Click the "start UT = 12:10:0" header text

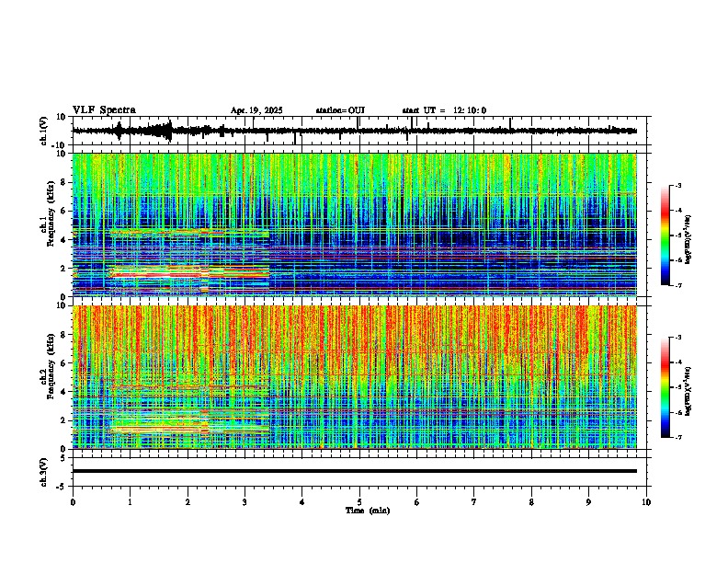(x=444, y=110)
